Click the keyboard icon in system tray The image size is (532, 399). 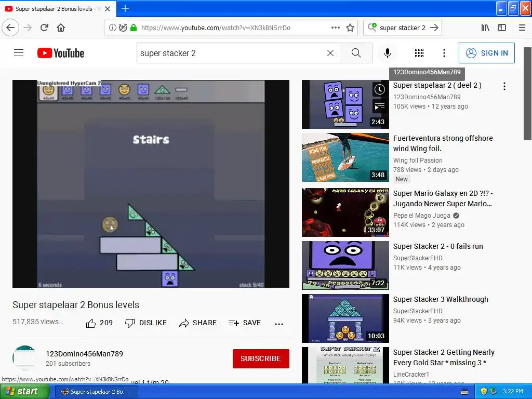[x=464, y=392]
